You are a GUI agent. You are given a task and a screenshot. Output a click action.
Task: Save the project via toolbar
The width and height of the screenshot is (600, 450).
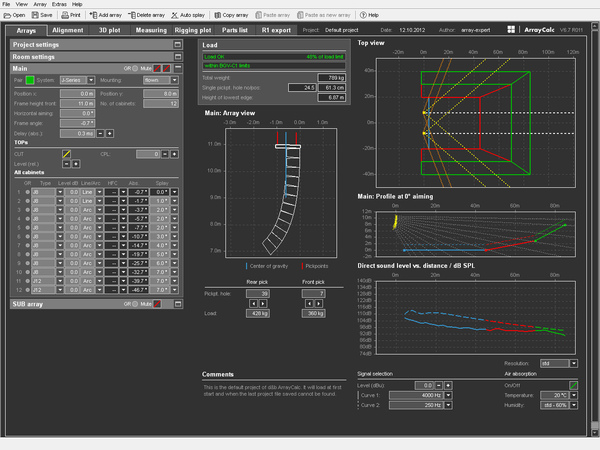point(43,16)
